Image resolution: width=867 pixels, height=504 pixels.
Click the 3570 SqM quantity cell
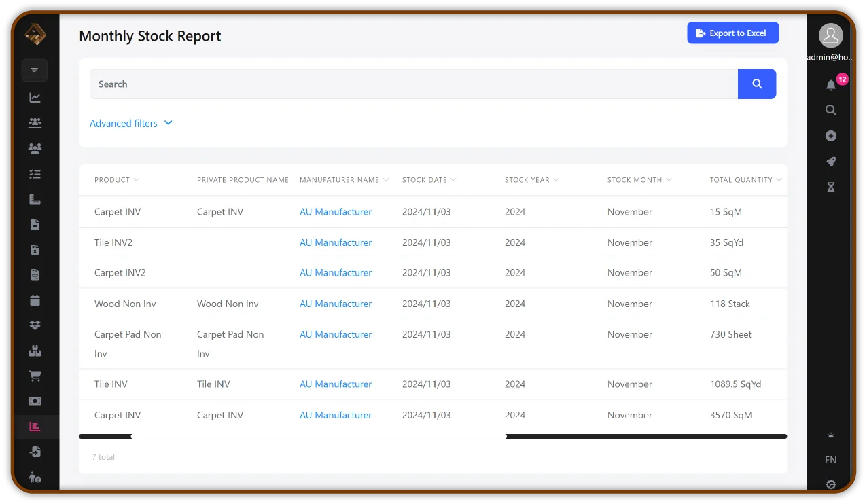pyautogui.click(x=731, y=415)
